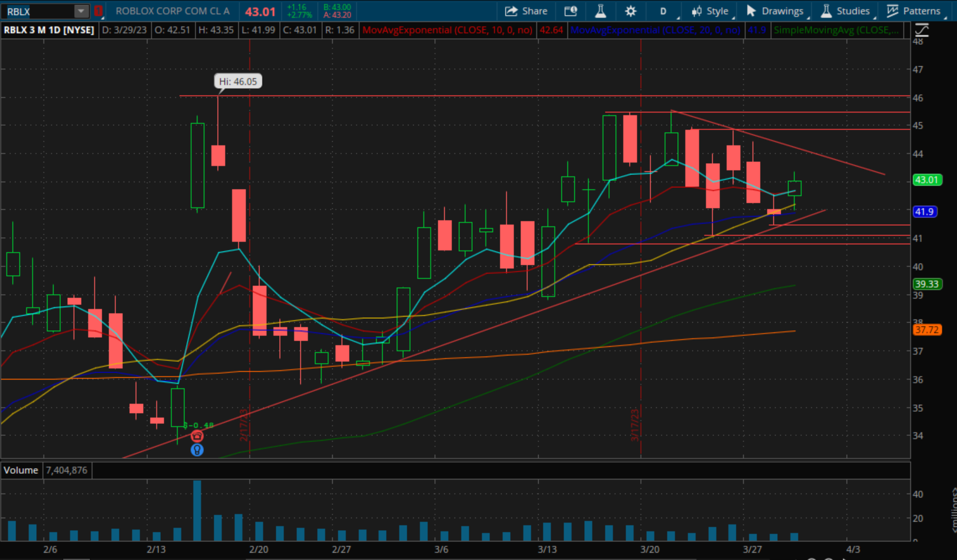The height and width of the screenshot is (560, 957).
Task: Click the 3/20 date axis label
Action: pyautogui.click(x=650, y=549)
